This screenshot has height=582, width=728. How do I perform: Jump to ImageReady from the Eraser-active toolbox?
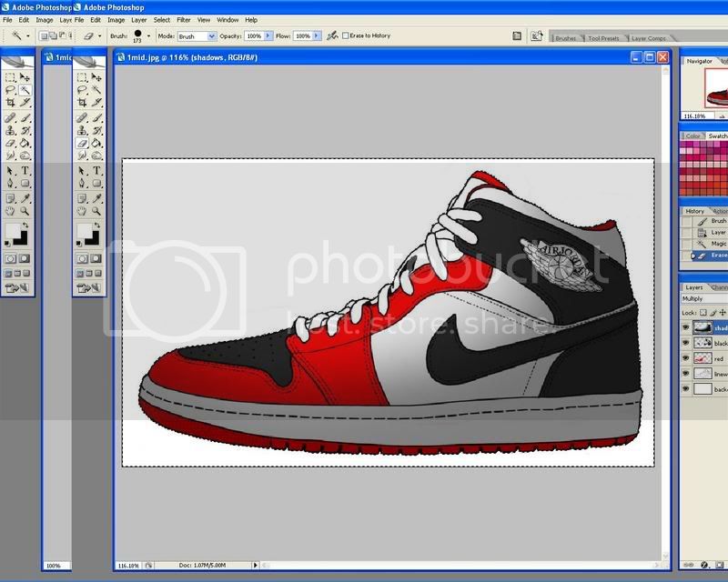coord(88,288)
